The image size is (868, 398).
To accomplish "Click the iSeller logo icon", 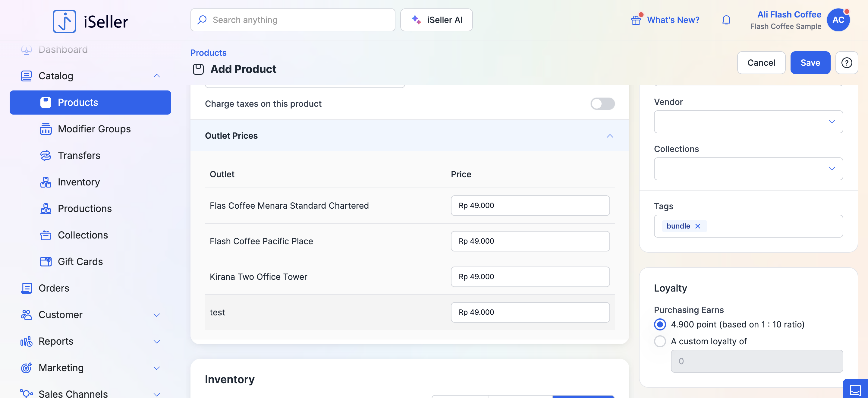I will click(x=64, y=21).
